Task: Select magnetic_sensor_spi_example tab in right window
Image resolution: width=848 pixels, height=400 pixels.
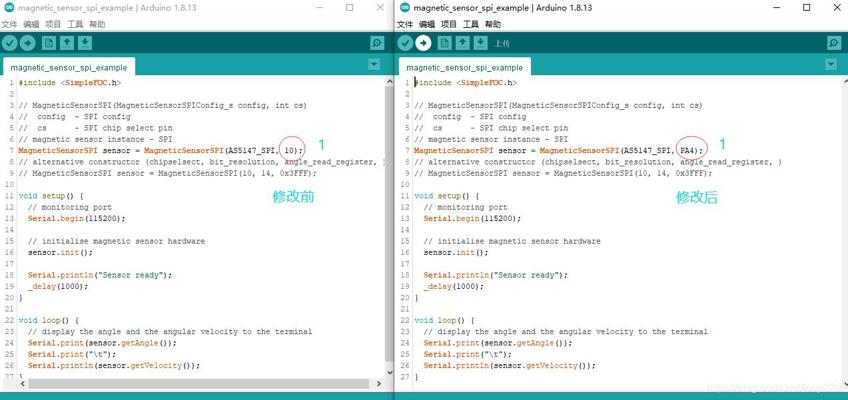Action: point(465,68)
